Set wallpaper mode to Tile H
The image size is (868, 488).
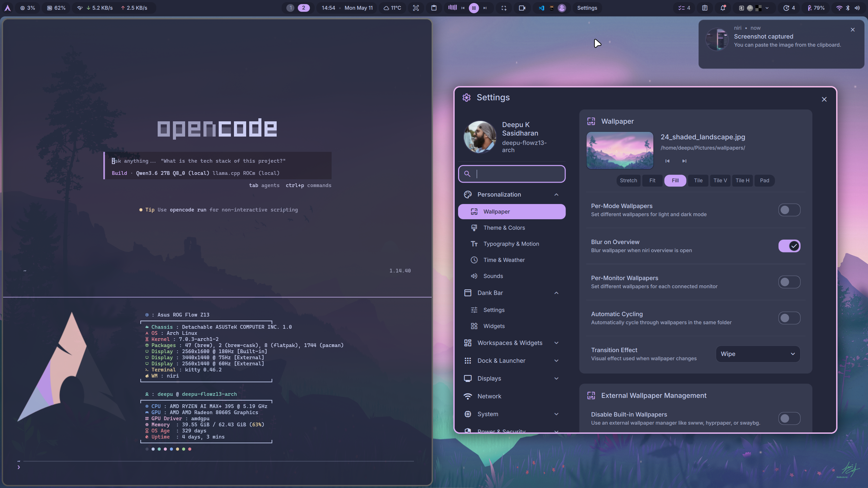click(743, 181)
